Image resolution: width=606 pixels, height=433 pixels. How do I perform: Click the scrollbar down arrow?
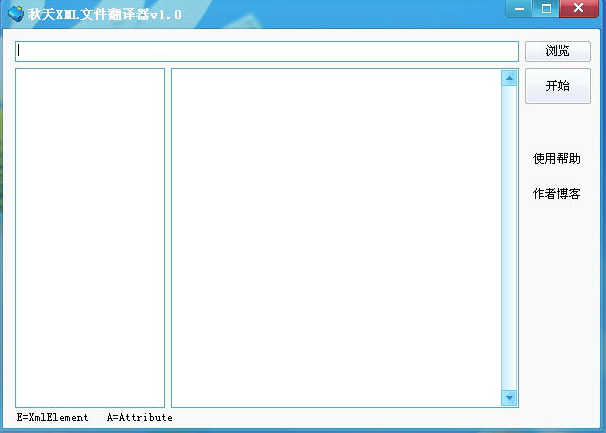point(509,398)
